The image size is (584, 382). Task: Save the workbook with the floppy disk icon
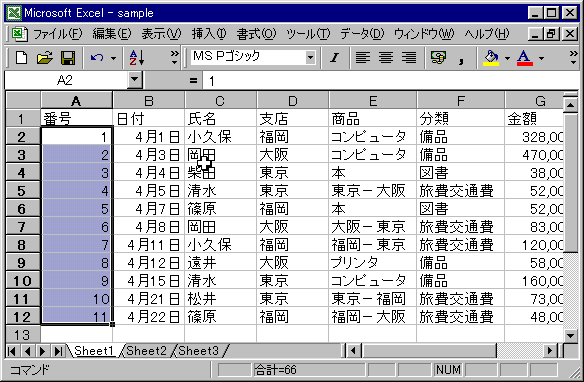tap(68, 58)
